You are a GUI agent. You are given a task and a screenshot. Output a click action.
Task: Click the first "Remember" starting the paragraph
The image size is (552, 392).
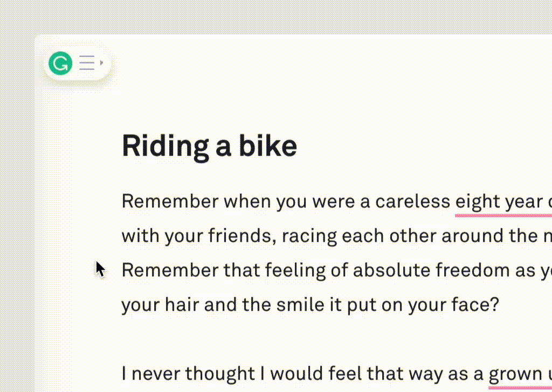pos(170,202)
